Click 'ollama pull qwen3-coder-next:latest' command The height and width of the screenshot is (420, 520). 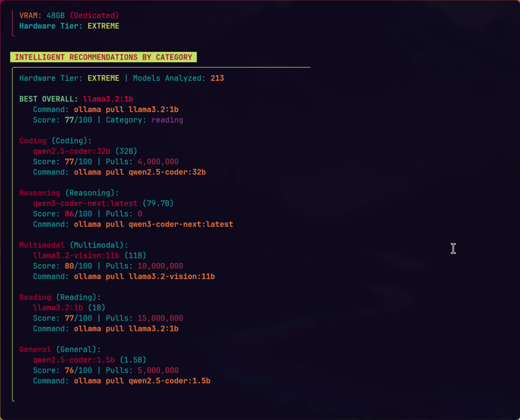(154, 224)
